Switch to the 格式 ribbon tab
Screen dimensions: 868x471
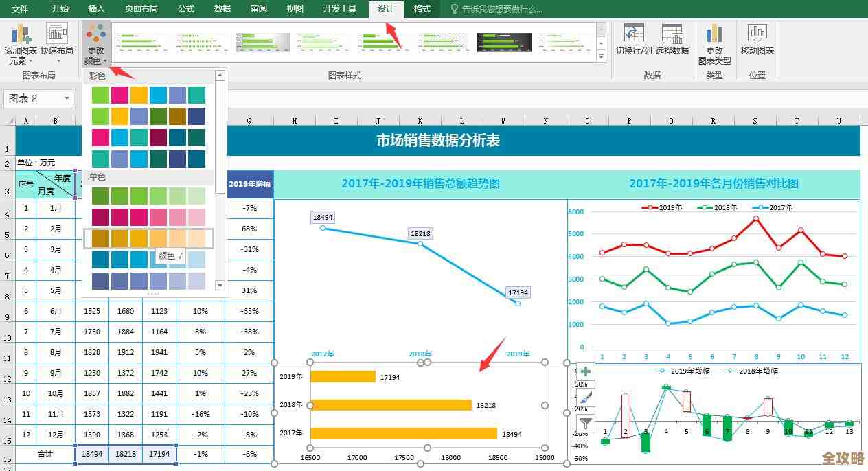click(x=422, y=10)
